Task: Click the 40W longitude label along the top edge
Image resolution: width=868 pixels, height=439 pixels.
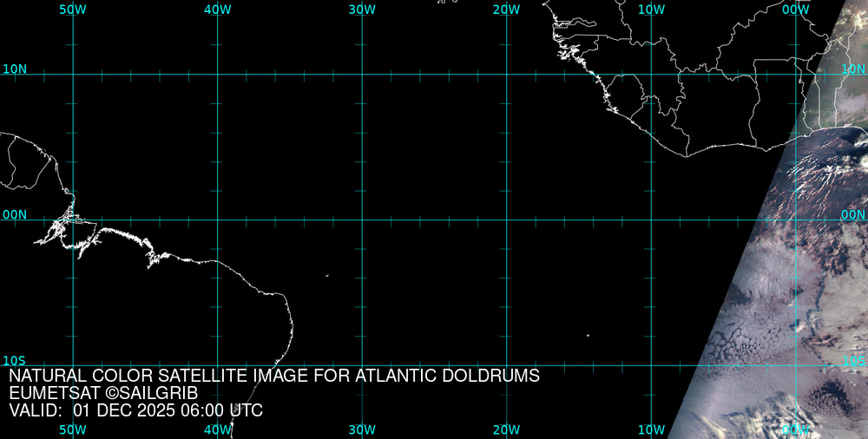Action: pos(217,9)
